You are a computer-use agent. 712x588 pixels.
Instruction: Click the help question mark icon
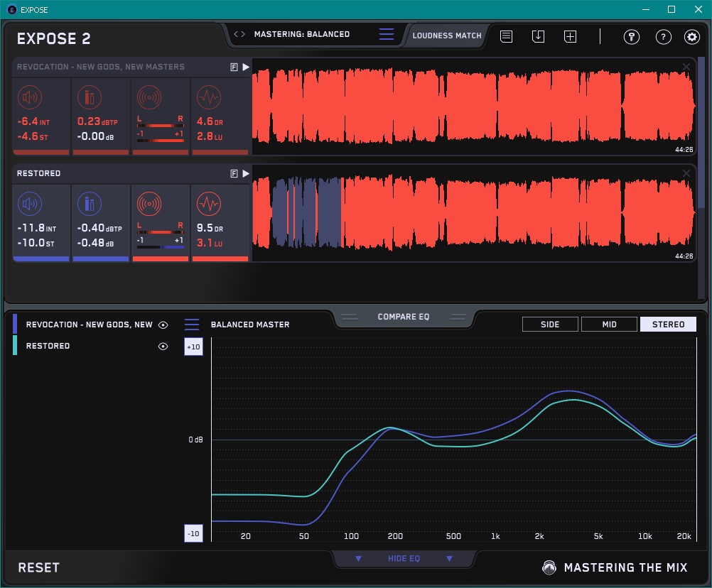(x=663, y=37)
